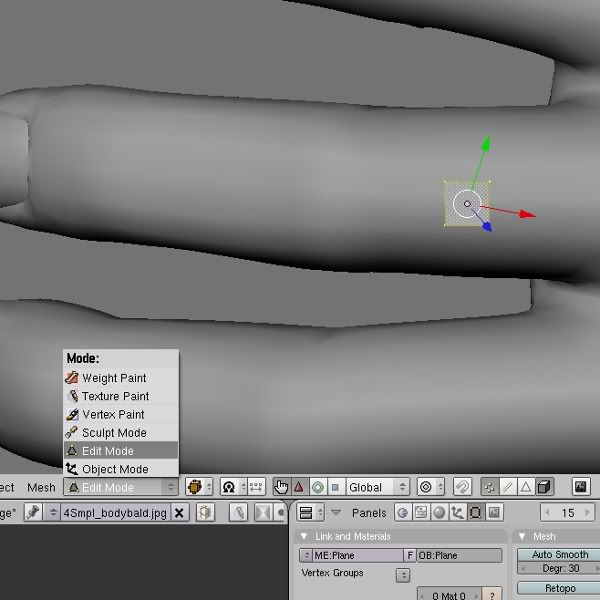This screenshot has height=600, width=600.
Task: Enable the scale manipulator square
Action: pos(336,487)
